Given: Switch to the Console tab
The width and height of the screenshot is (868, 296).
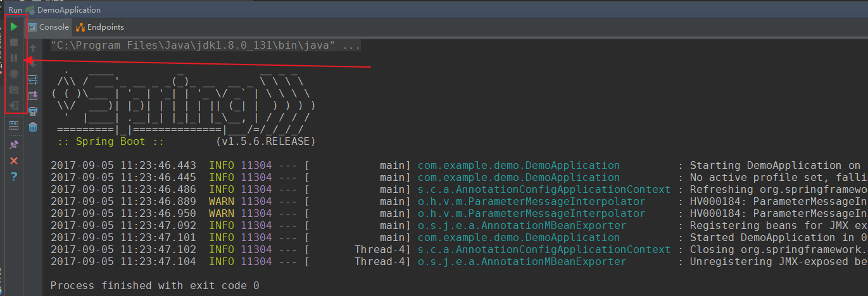Looking at the screenshot, I should tap(49, 27).
